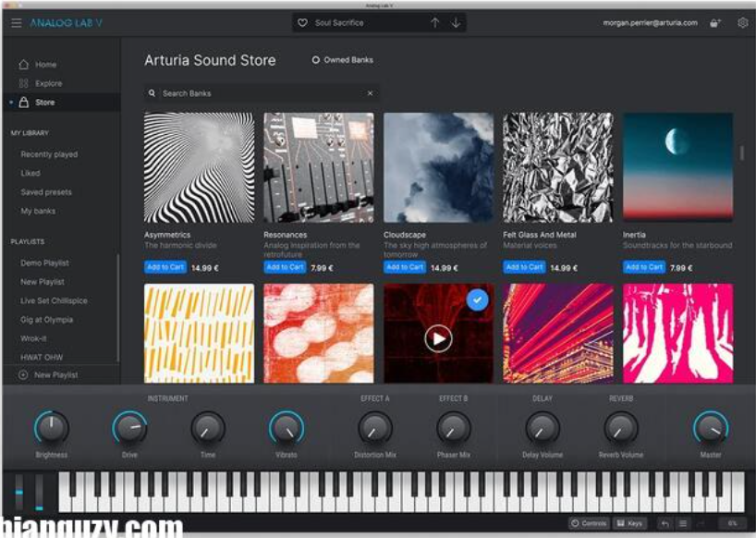Go to next preset with down arrow
Image resolution: width=756 pixels, height=538 pixels.
point(456,23)
